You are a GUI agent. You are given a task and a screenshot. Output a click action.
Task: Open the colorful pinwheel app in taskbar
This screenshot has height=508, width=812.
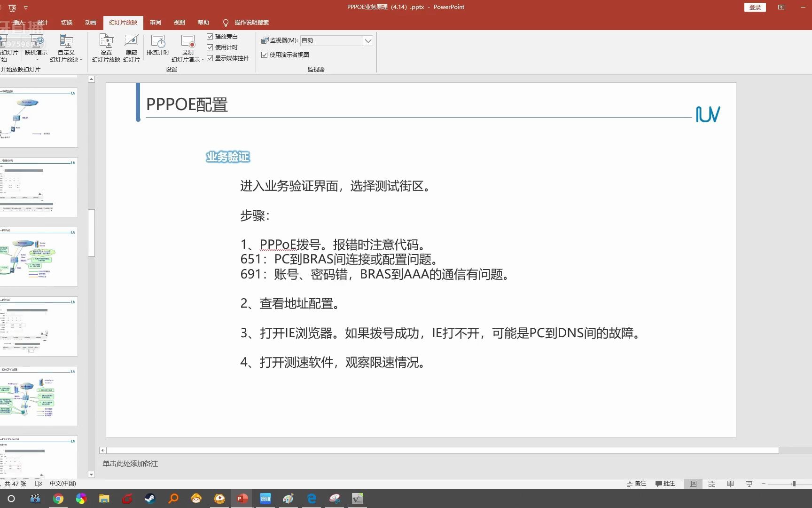tap(81, 499)
